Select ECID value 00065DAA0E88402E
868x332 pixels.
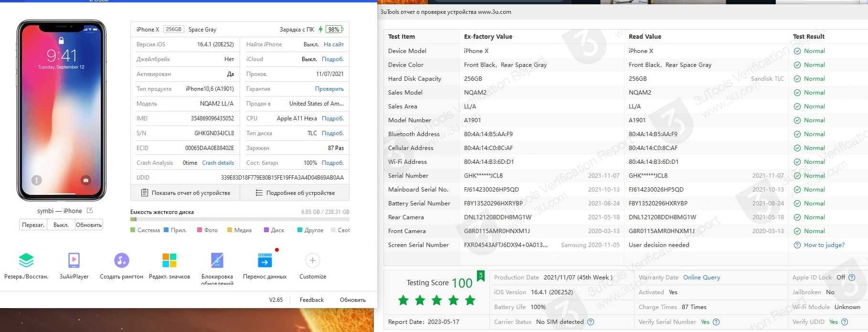coord(210,148)
